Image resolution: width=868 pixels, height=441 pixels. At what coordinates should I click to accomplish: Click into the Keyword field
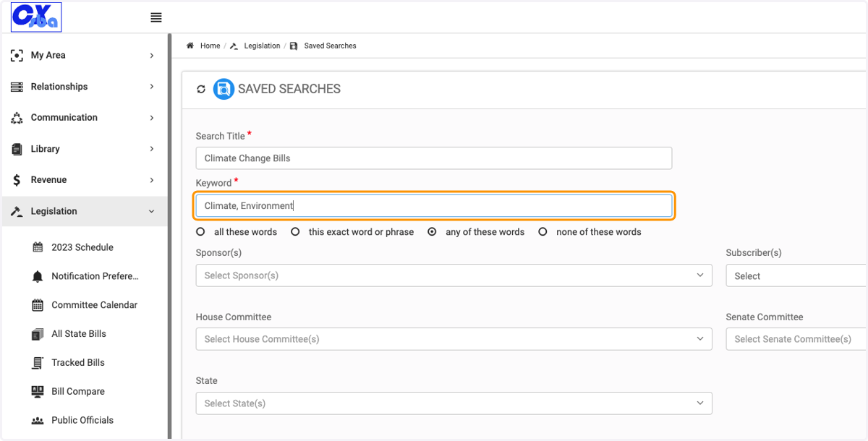point(434,206)
